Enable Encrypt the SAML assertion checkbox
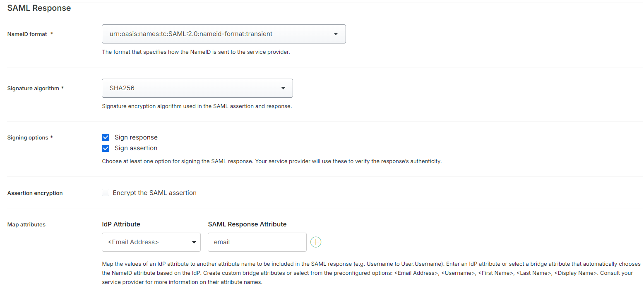The width and height of the screenshot is (644, 291). point(106,192)
